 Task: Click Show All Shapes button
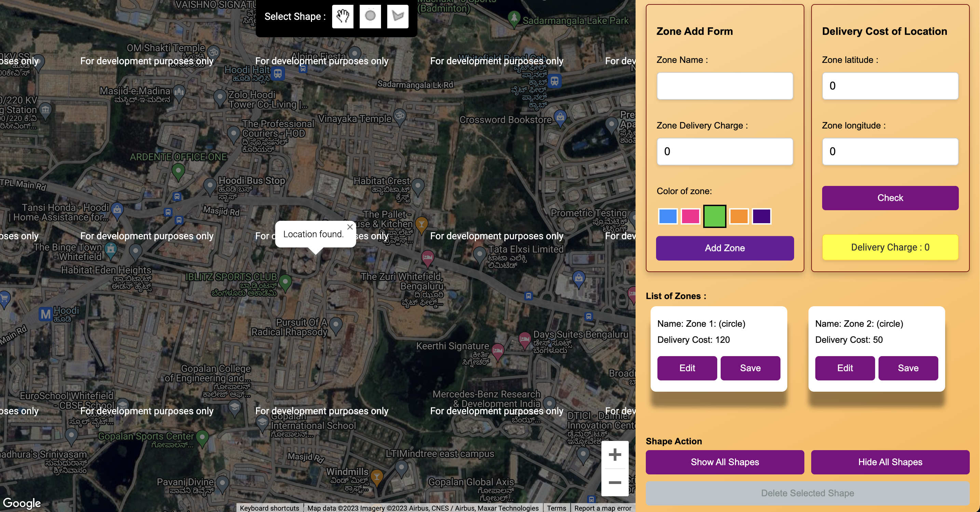pyautogui.click(x=725, y=462)
